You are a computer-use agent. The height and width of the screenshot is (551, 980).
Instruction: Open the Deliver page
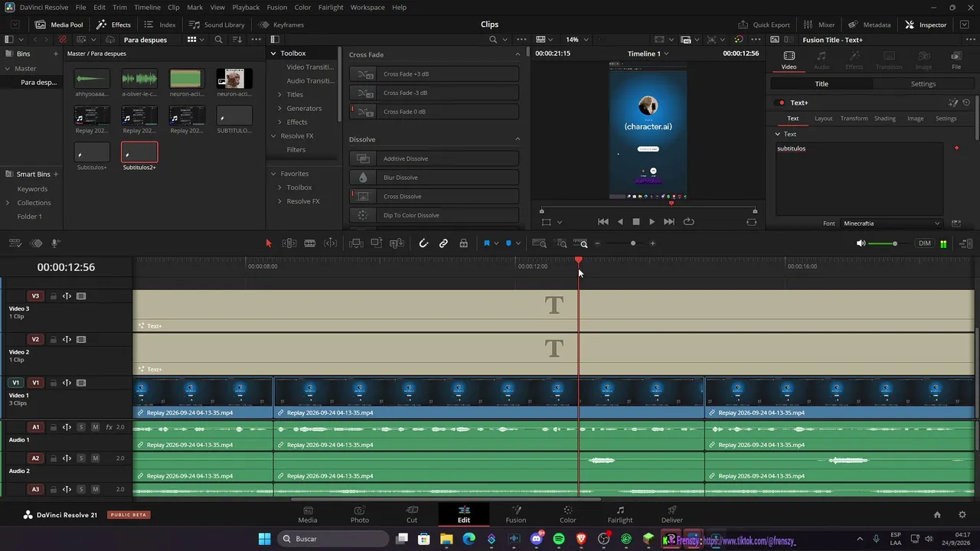click(x=671, y=514)
